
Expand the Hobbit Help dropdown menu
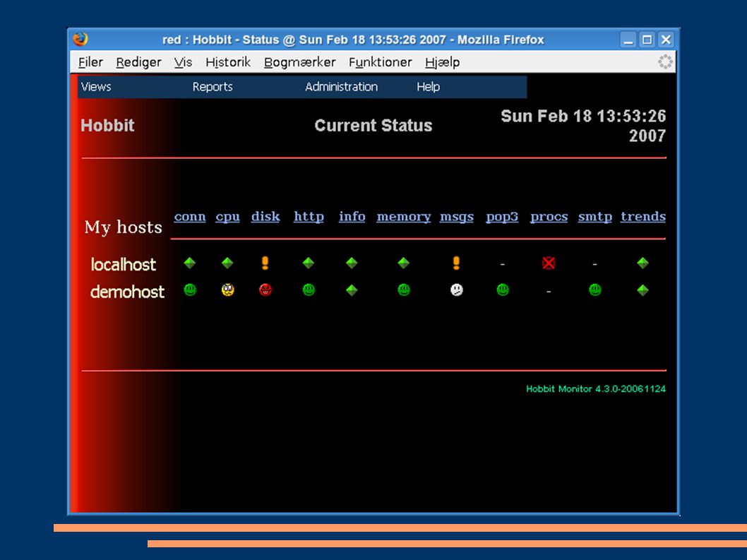click(x=429, y=87)
